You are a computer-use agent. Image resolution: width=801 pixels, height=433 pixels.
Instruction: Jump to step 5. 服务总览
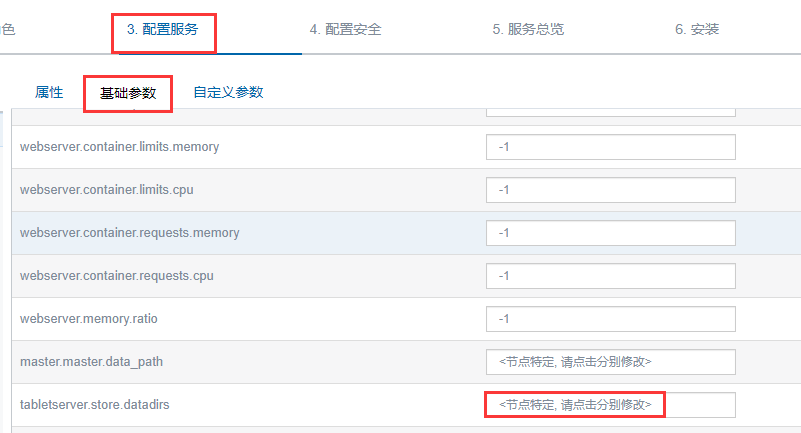(528, 29)
